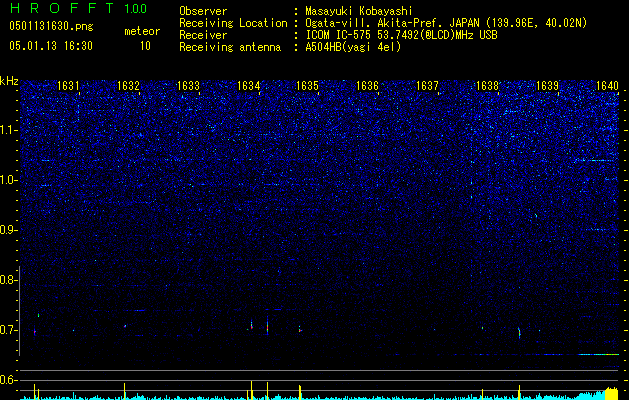Click the 1636 time marker

tap(367, 85)
